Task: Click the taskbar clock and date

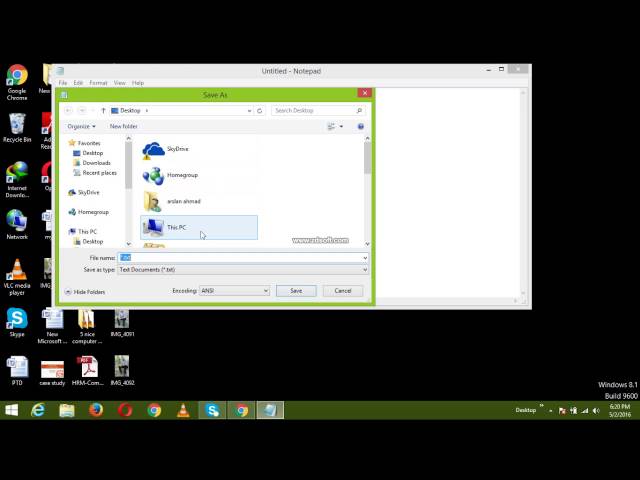Action: click(620, 411)
